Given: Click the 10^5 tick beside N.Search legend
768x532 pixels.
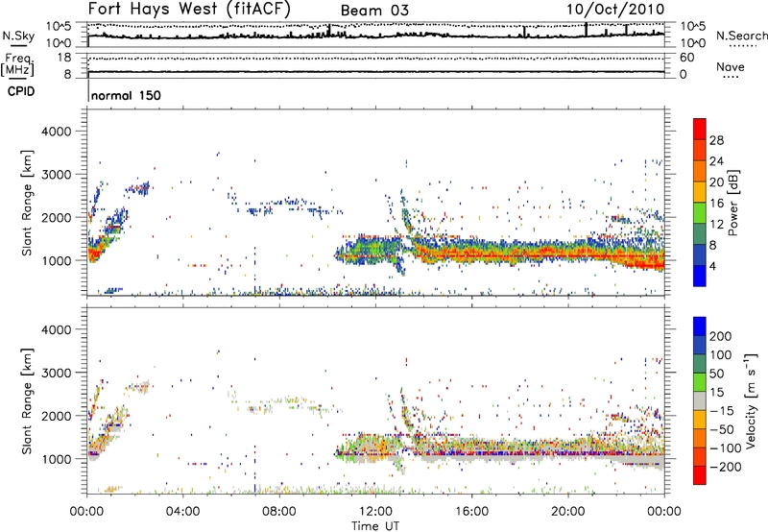Looking at the screenshot, I should coord(692,26).
